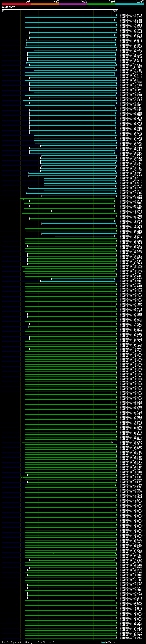
Task: Select the UniRef100_C5KJ31 entry
Action: 131,133
